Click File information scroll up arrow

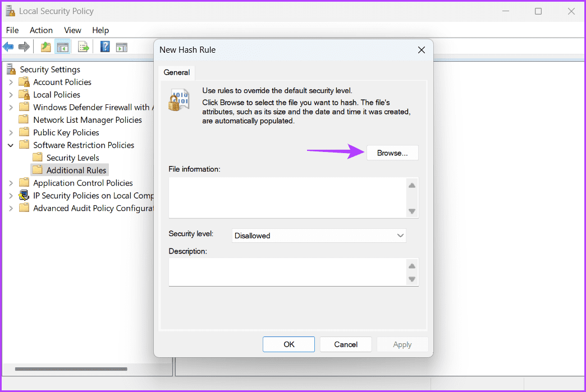(x=412, y=185)
